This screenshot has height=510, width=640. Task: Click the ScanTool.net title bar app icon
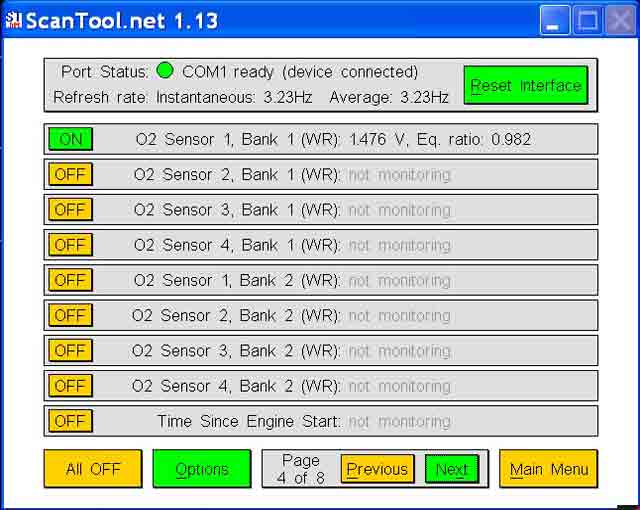[13, 19]
